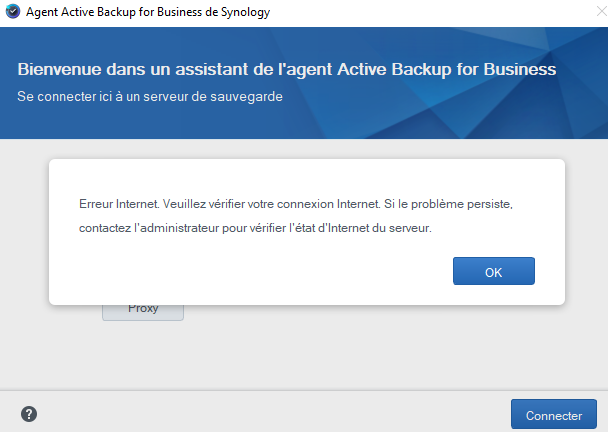Click the window title 'Agent Active Backup for Business de Synology'
This screenshot has width=608, height=432.
pos(147,13)
